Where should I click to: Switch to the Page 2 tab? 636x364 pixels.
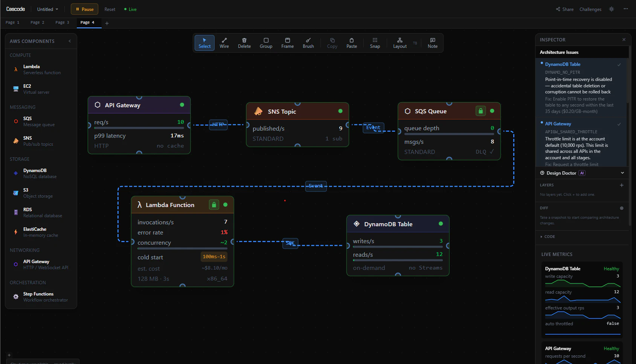click(x=37, y=23)
